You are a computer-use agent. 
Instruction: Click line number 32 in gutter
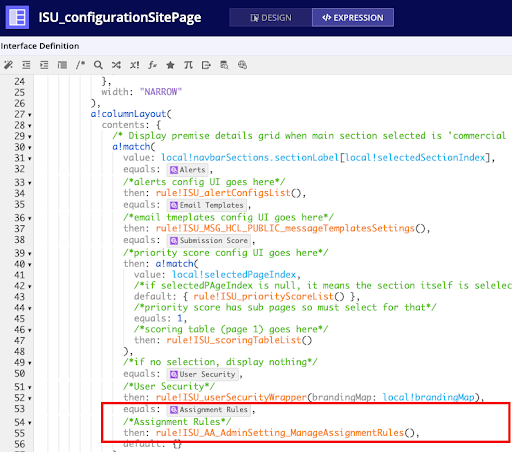point(19,169)
